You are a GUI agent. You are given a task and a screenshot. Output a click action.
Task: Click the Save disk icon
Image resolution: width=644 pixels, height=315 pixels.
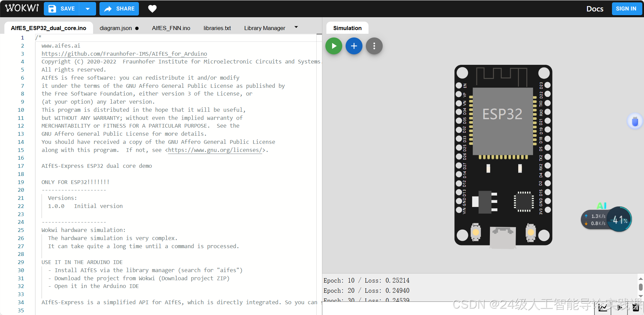tap(52, 8)
